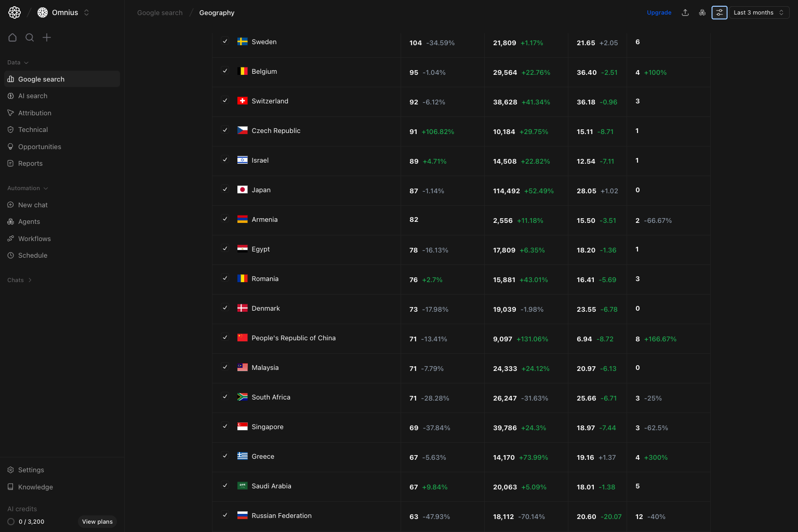Open the Attribution panel
The height and width of the screenshot is (532, 798).
point(34,113)
